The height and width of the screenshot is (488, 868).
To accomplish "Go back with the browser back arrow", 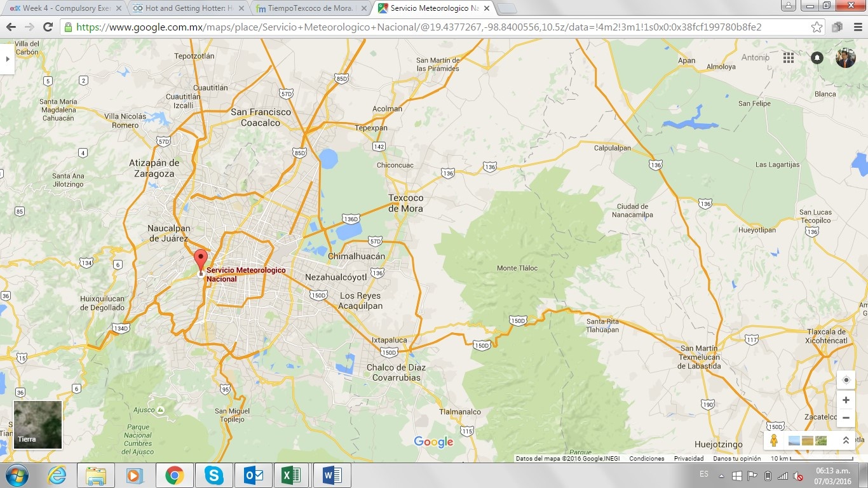I will click(x=11, y=27).
